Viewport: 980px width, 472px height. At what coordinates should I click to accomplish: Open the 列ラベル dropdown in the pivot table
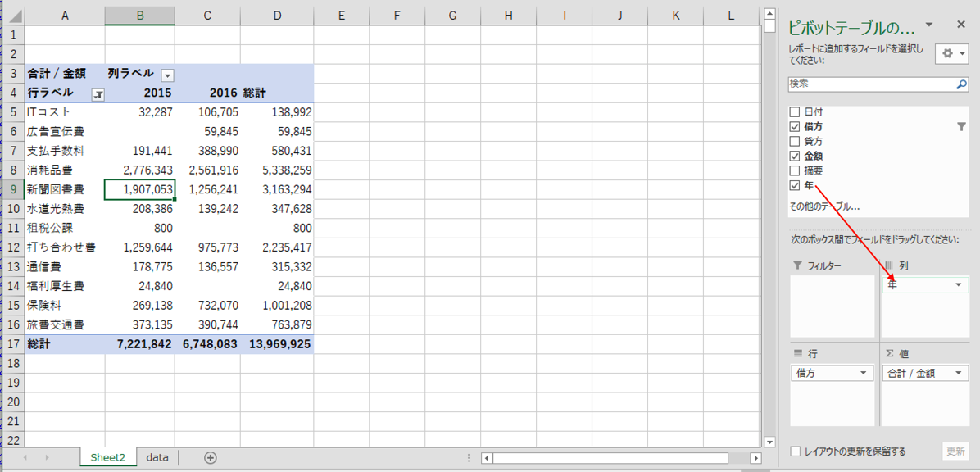coord(167,75)
